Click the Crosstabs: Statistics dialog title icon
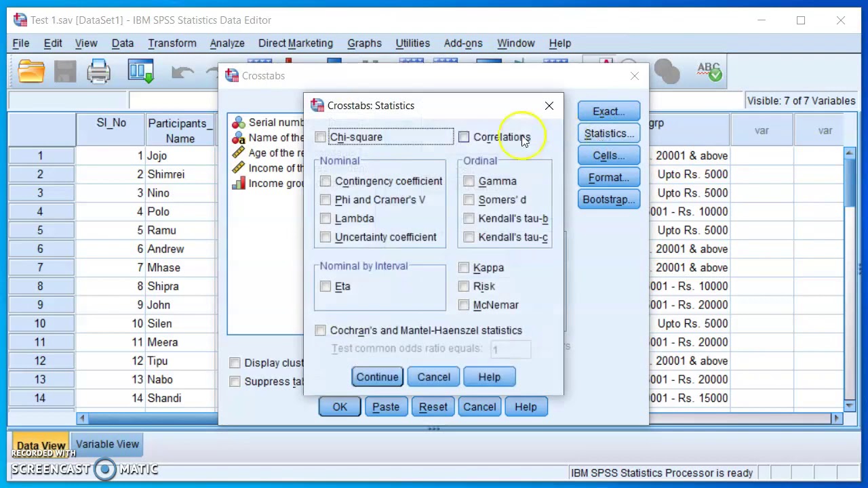 317,105
